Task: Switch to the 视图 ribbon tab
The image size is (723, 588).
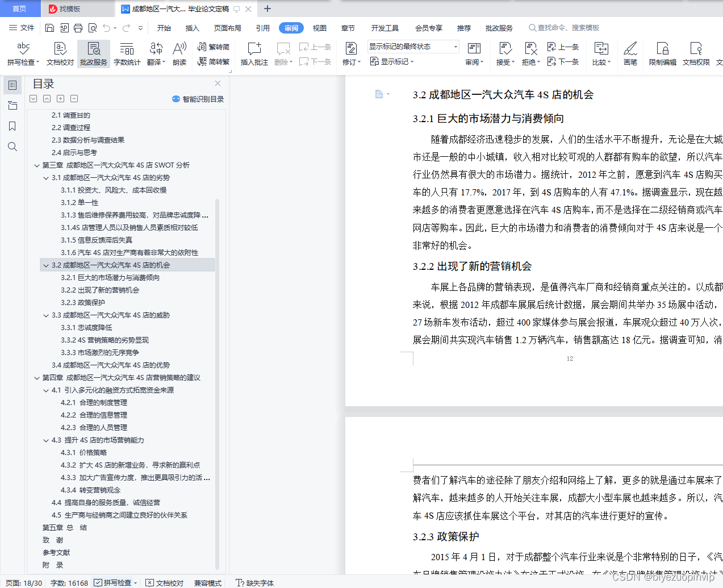Action: 320,28
